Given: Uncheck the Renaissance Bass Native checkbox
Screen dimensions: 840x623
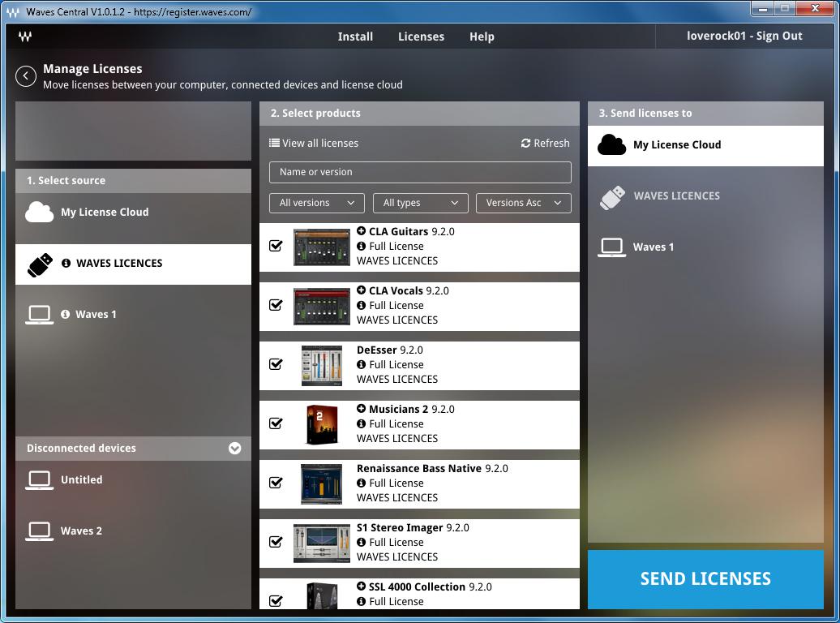Looking at the screenshot, I should tap(276, 483).
